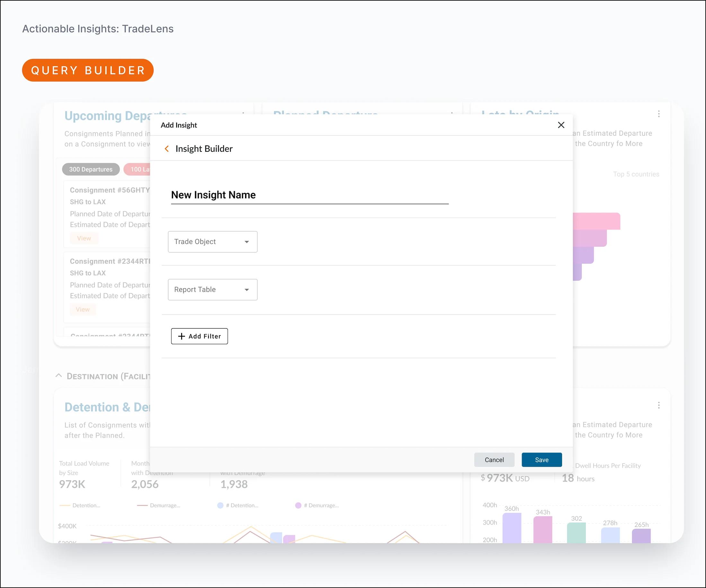Click the Query Builder button
The height and width of the screenshot is (588, 706).
88,70
